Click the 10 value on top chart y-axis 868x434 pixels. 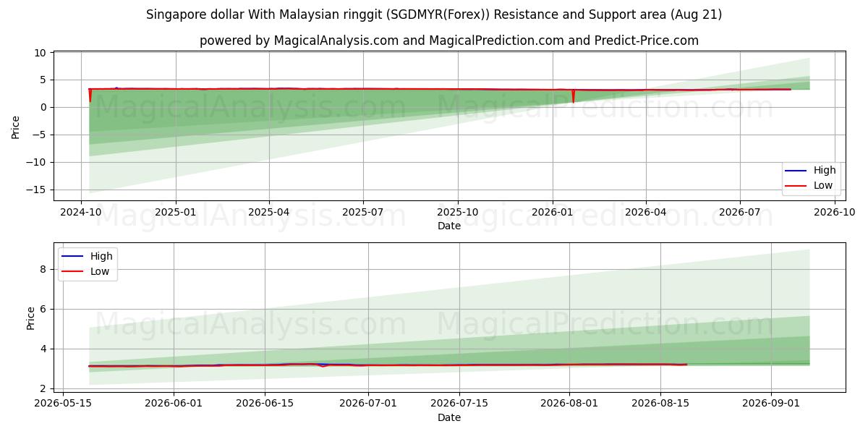coord(42,52)
